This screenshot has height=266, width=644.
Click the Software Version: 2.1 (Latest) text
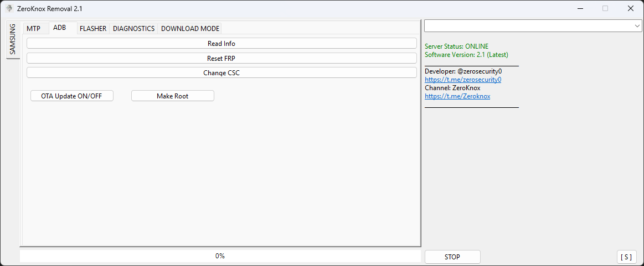pos(467,55)
